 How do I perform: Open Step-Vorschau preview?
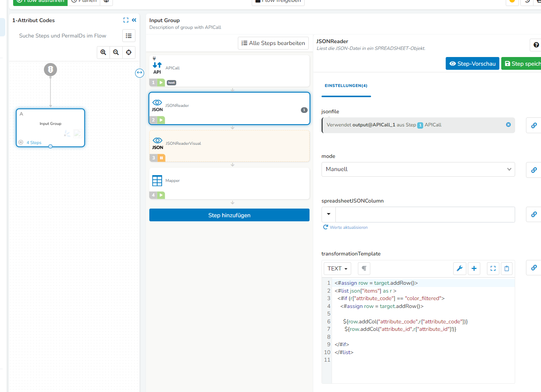point(472,63)
